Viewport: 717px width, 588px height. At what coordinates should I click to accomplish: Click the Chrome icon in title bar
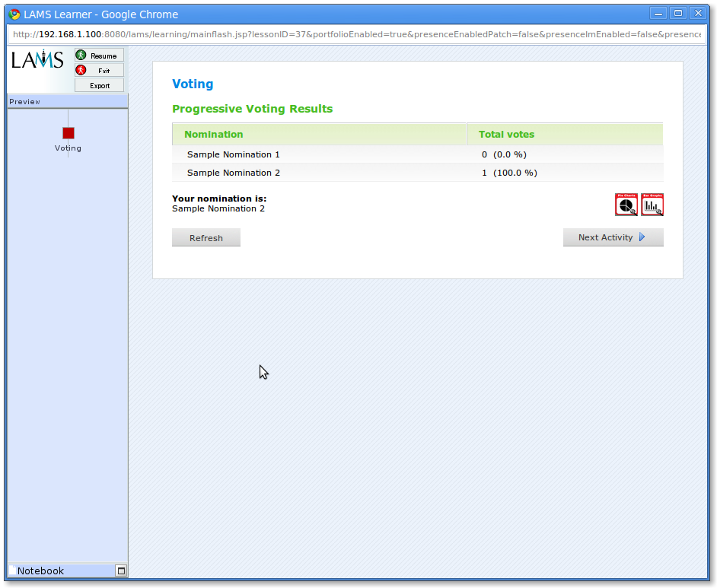(14, 14)
